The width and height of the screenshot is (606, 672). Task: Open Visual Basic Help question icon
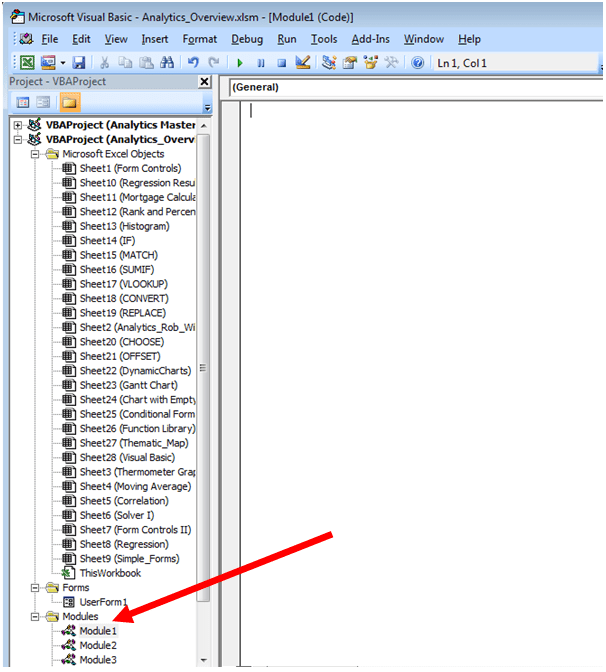(417, 63)
